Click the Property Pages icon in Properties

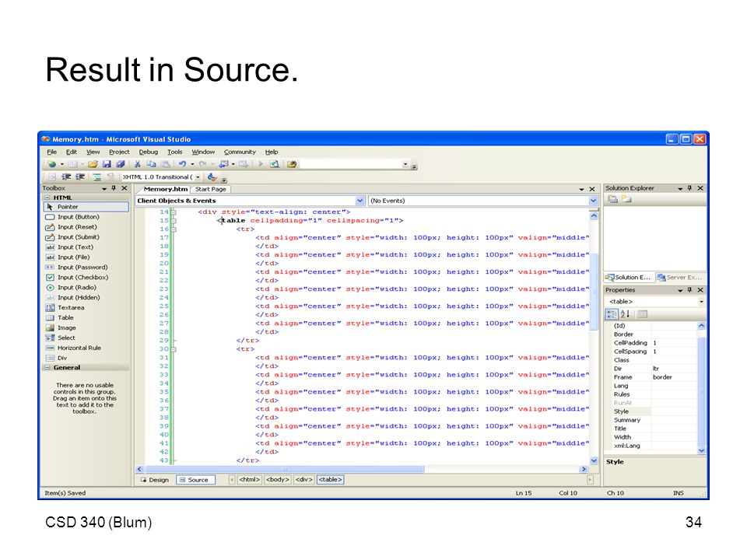coord(642,313)
